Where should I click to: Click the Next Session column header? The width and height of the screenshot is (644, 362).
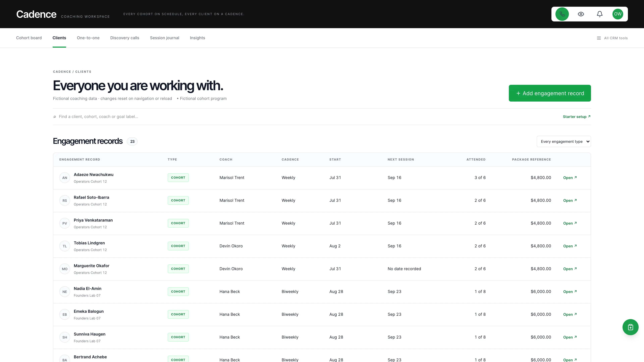tap(401, 159)
